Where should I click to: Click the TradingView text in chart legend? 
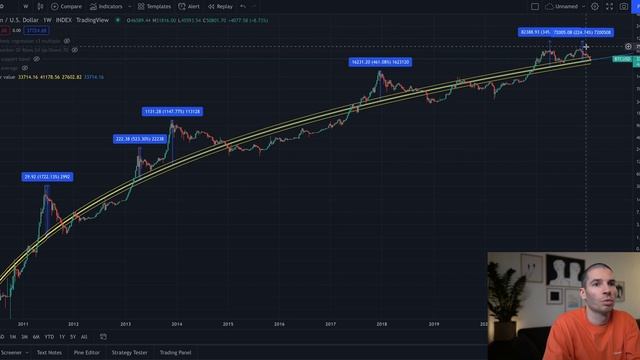pyautogui.click(x=93, y=20)
